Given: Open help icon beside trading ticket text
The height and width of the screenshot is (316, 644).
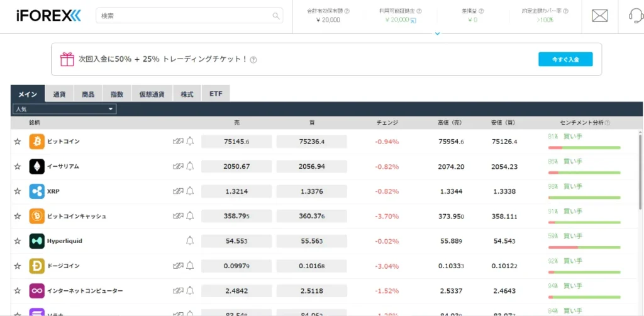Looking at the screenshot, I should pyautogui.click(x=253, y=60).
